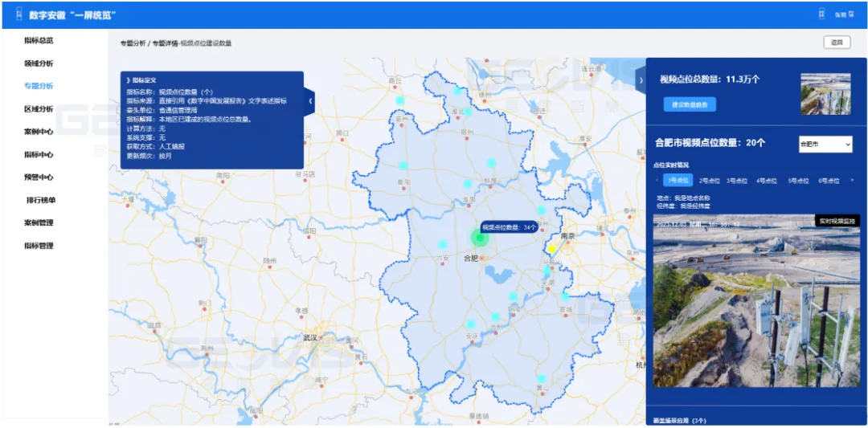Click the green map marker near 合肥

480,237
